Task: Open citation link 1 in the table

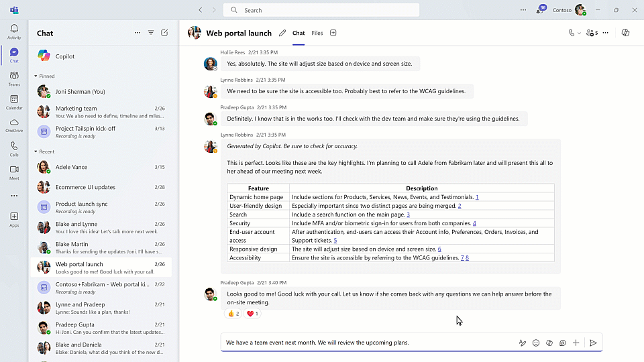Action: (477, 197)
